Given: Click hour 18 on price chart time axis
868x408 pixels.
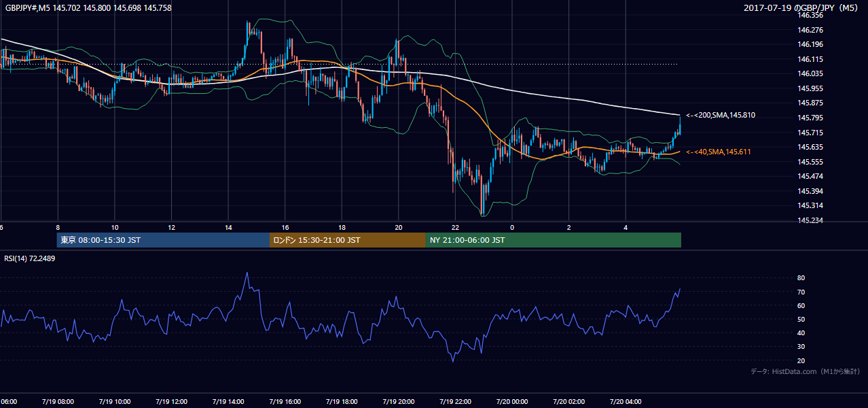Looking at the screenshot, I should 342,228.
